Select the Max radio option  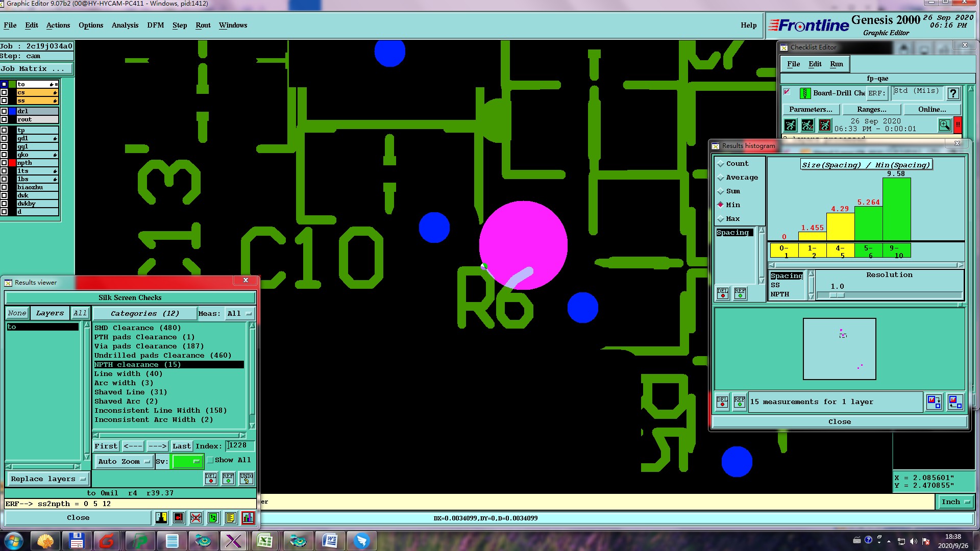pyautogui.click(x=721, y=219)
